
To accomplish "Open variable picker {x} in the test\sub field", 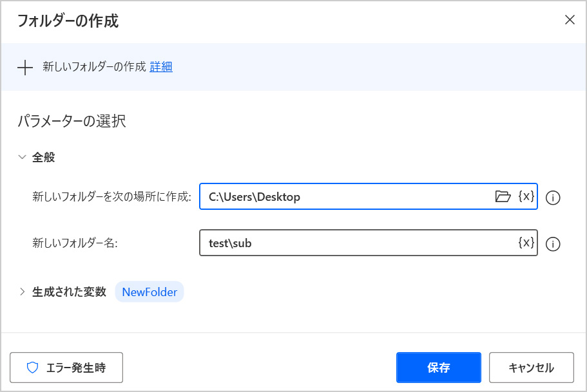I will click(x=526, y=243).
